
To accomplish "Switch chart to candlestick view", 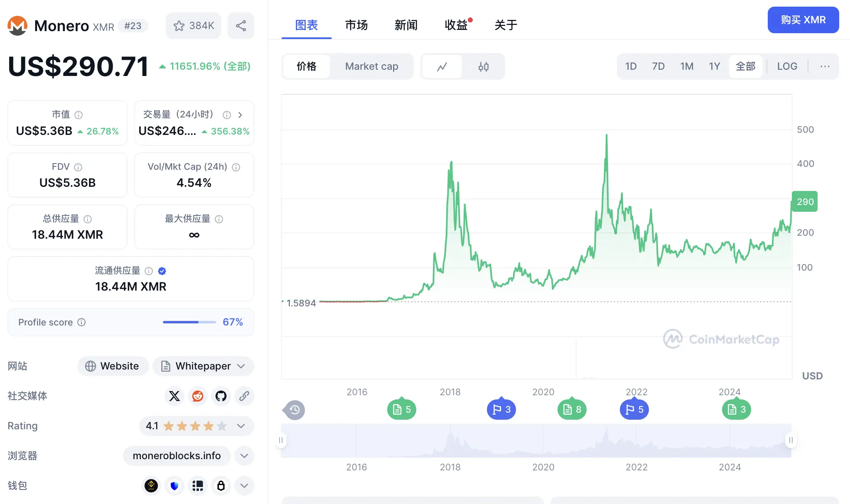I will click(483, 66).
